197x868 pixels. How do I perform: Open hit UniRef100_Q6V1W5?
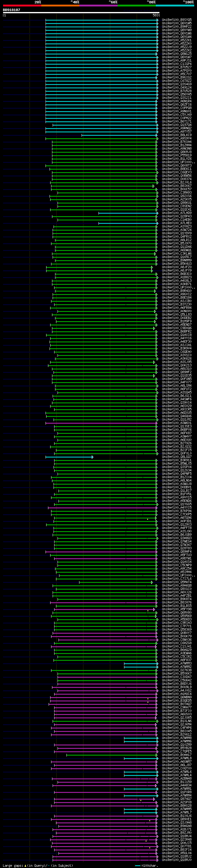177,23
